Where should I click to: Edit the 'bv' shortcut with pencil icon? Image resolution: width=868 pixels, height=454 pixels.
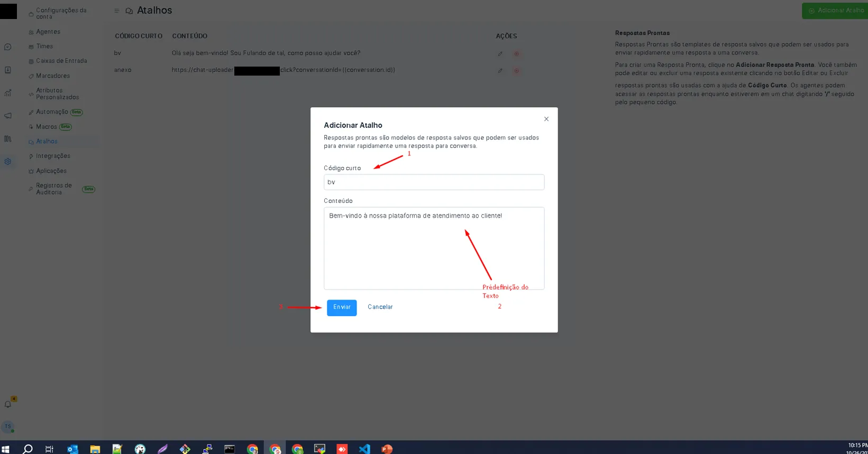click(500, 54)
